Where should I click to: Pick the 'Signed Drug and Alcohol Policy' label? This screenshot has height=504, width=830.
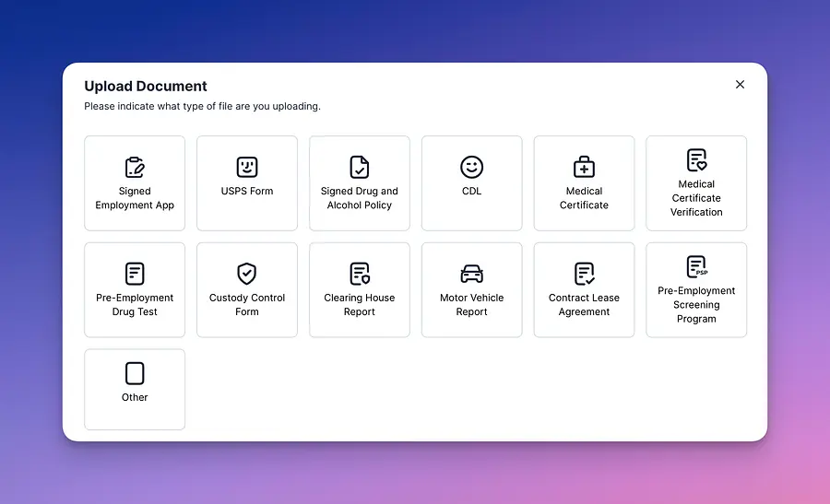tap(360, 198)
